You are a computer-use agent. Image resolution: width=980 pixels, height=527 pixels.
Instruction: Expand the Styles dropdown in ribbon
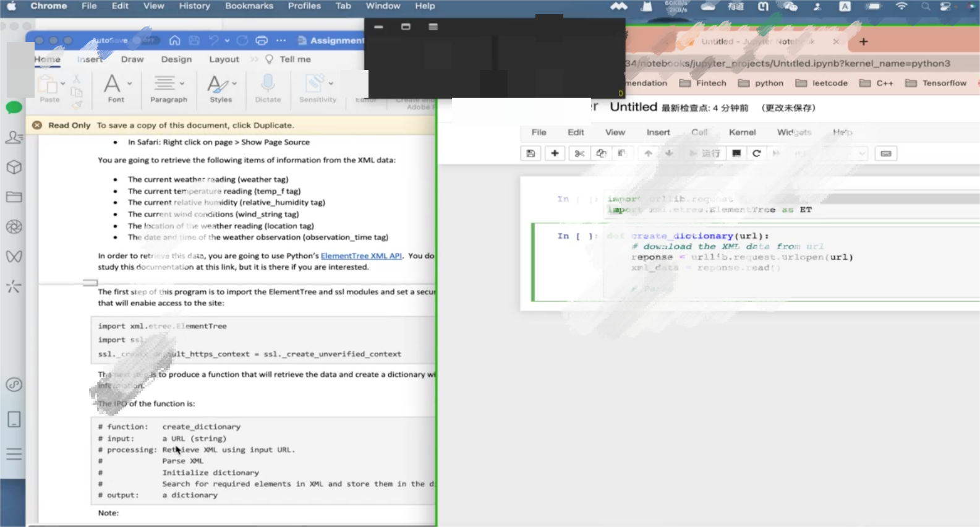tap(234, 84)
